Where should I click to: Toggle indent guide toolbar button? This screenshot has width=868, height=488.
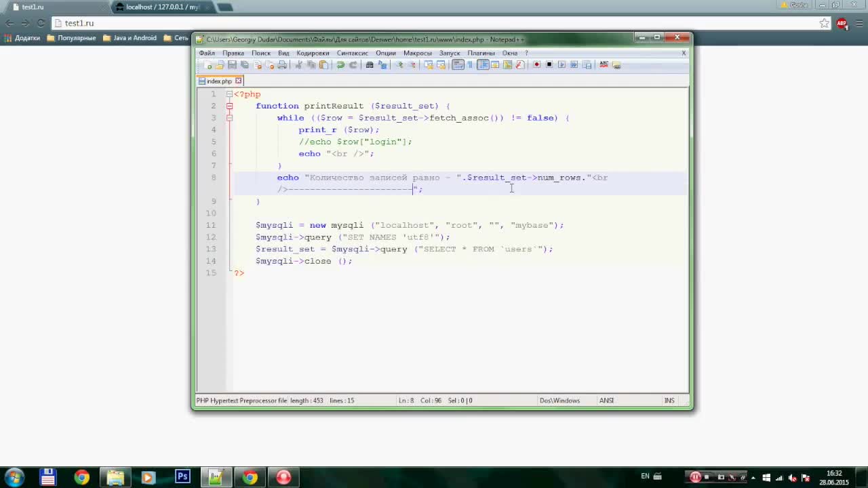(x=483, y=65)
